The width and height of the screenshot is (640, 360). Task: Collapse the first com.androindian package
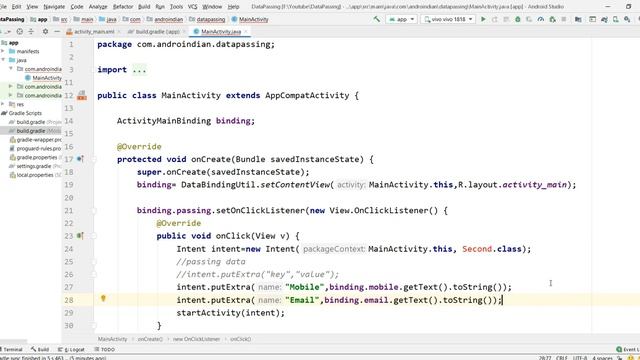click(x=11, y=69)
